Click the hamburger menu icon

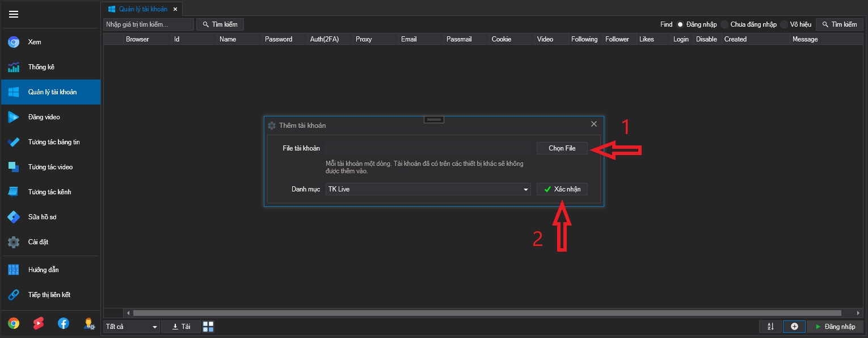point(14,14)
